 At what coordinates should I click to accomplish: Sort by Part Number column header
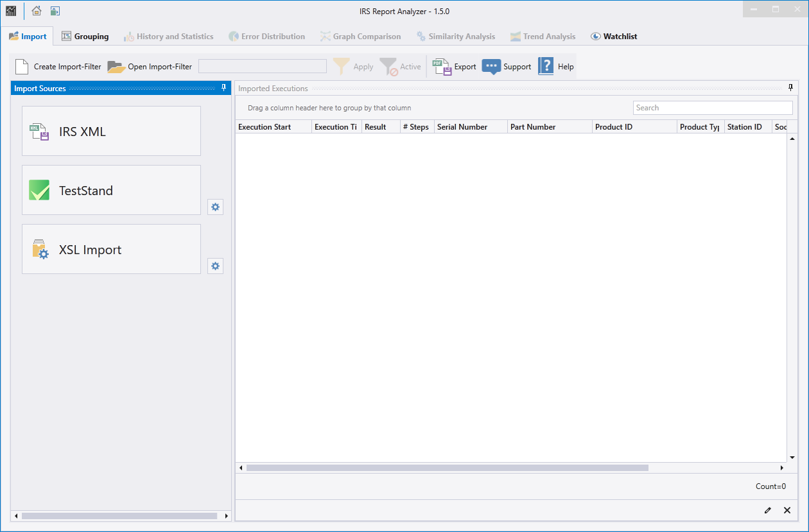pos(550,127)
